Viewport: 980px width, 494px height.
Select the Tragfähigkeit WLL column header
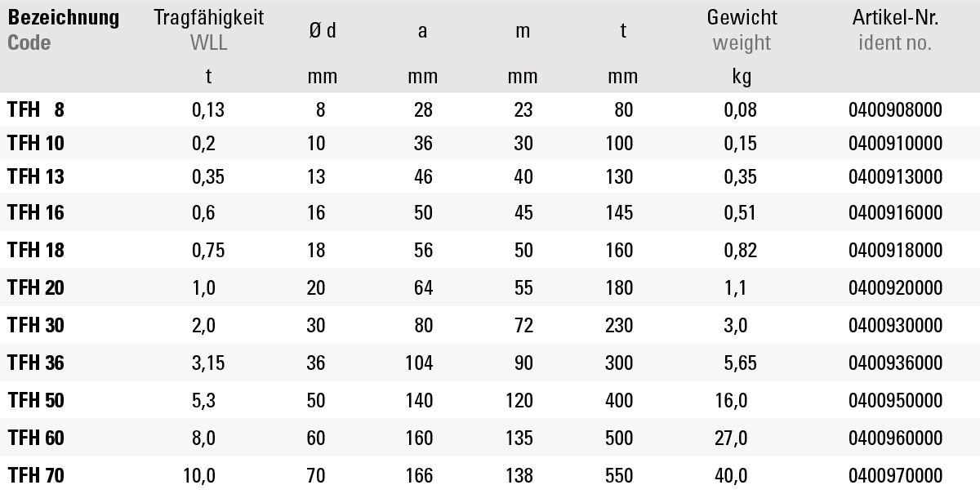(x=209, y=18)
